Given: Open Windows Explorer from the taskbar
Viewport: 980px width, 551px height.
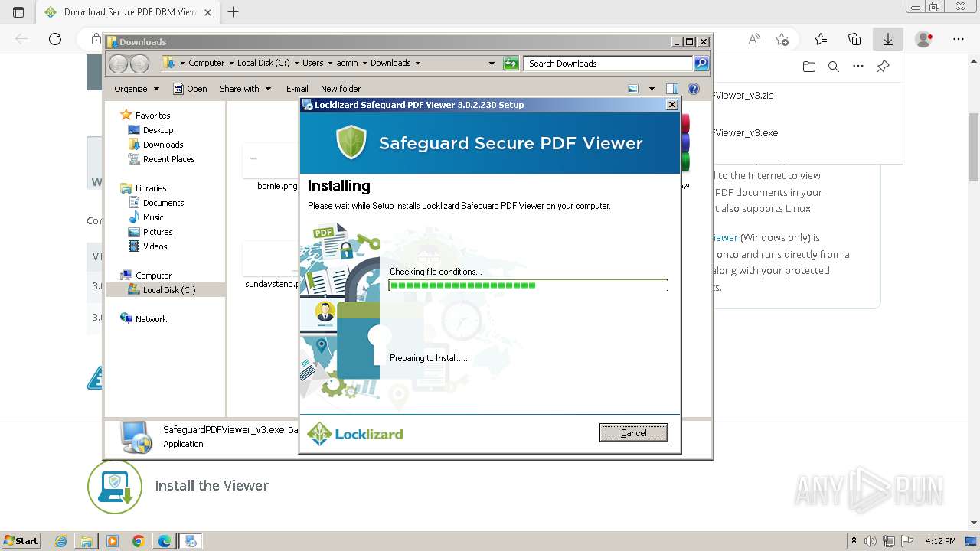Looking at the screenshot, I should click(87, 541).
